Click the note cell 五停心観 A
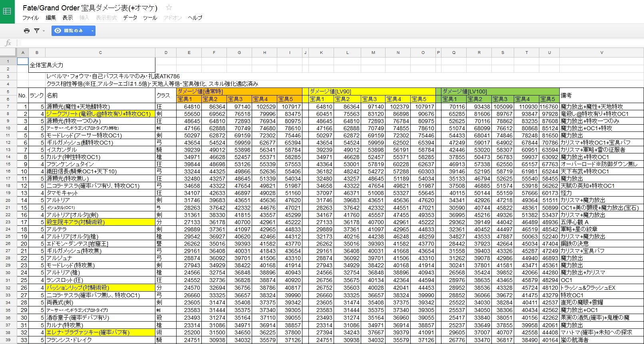The image size is (644, 344). (x=602, y=222)
